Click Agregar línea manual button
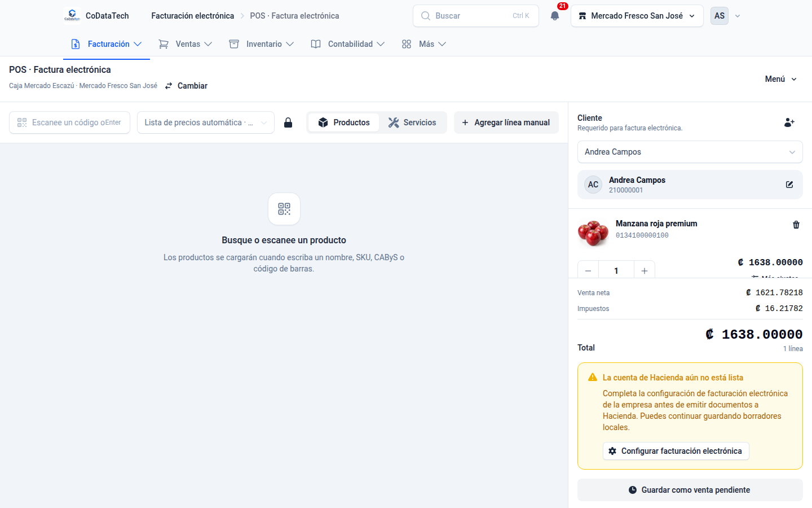Screen dimensions: 812x508 506,122
